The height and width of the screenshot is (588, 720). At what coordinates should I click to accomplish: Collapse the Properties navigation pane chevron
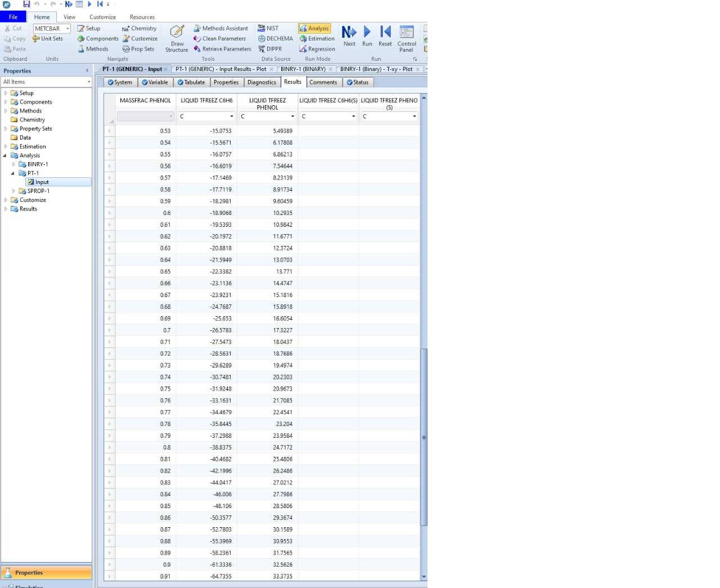(87, 71)
